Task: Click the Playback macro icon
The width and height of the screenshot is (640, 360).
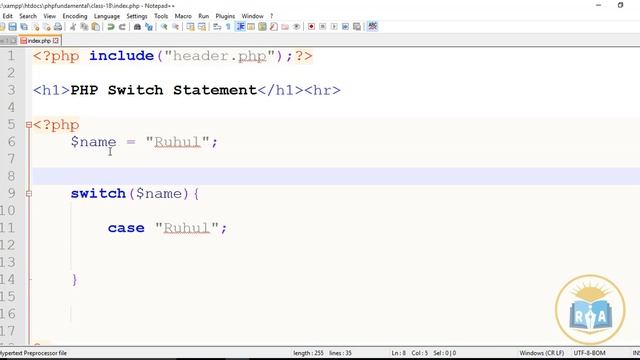Action: (334, 27)
